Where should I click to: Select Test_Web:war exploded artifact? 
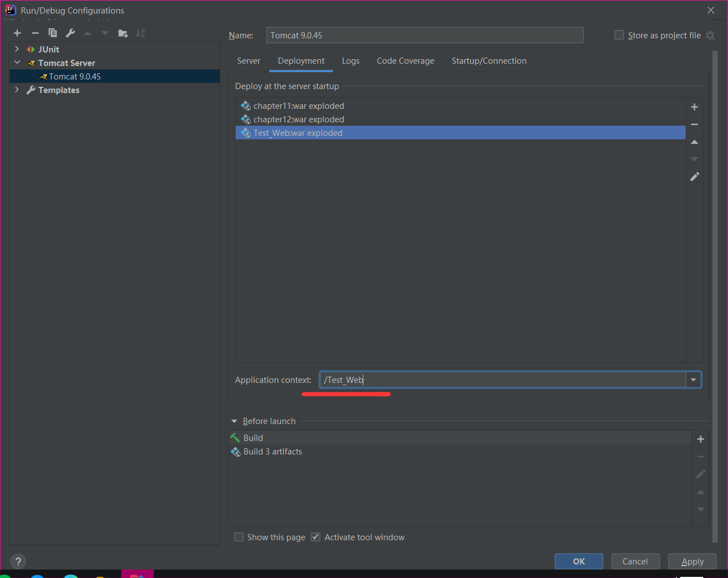point(460,133)
